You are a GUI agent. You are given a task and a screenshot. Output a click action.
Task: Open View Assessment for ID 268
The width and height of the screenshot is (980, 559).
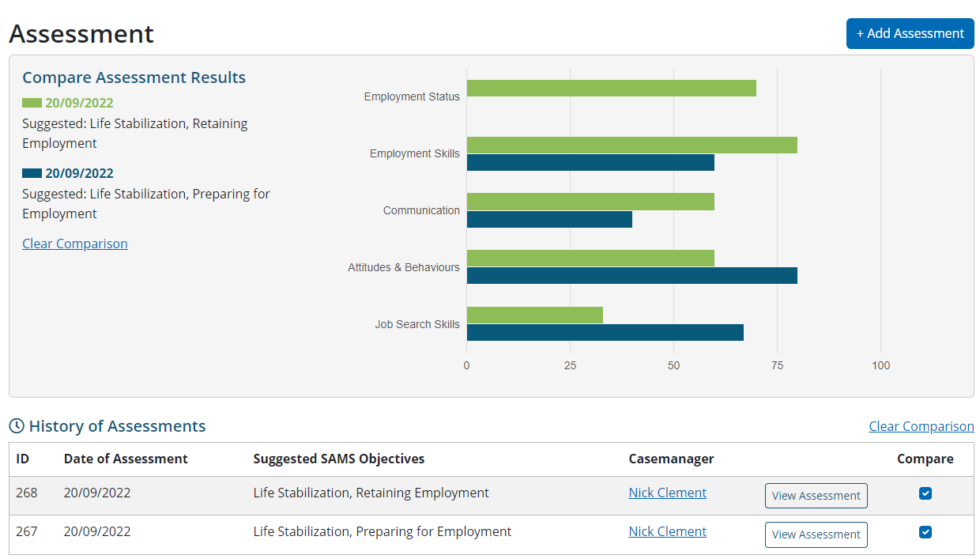pos(816,496)
